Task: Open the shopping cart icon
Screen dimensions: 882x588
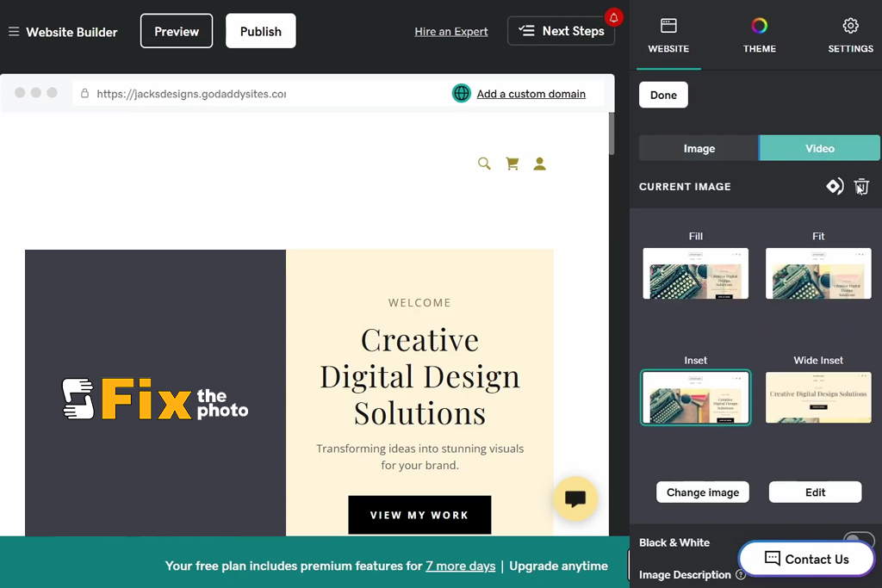Action: coord(512,164)
